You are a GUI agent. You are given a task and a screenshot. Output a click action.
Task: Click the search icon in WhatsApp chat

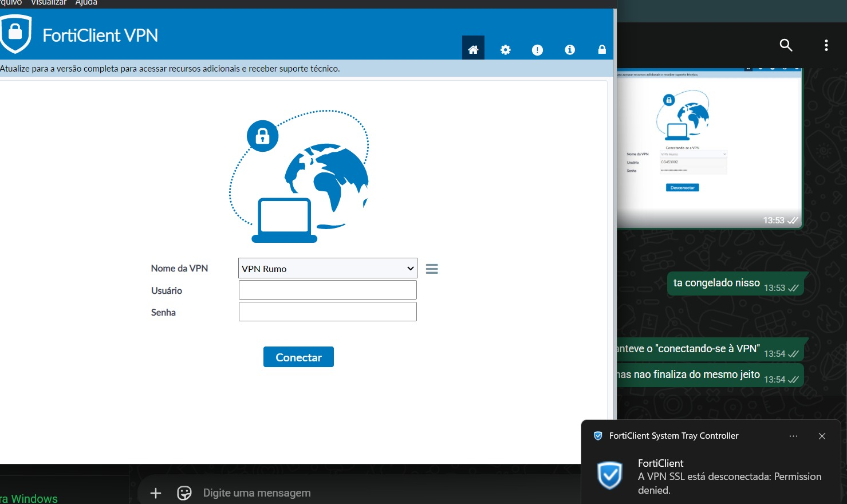[x=786, y=45]
